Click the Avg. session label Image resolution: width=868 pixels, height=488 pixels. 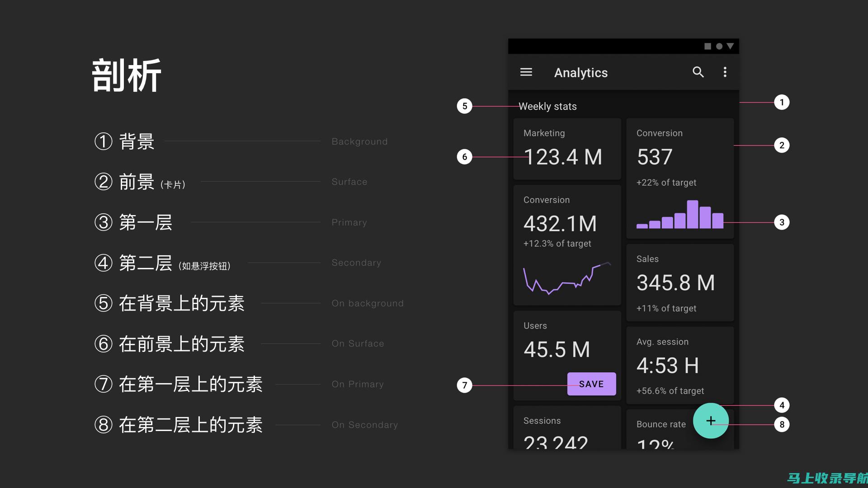click(x=662, y=342)
